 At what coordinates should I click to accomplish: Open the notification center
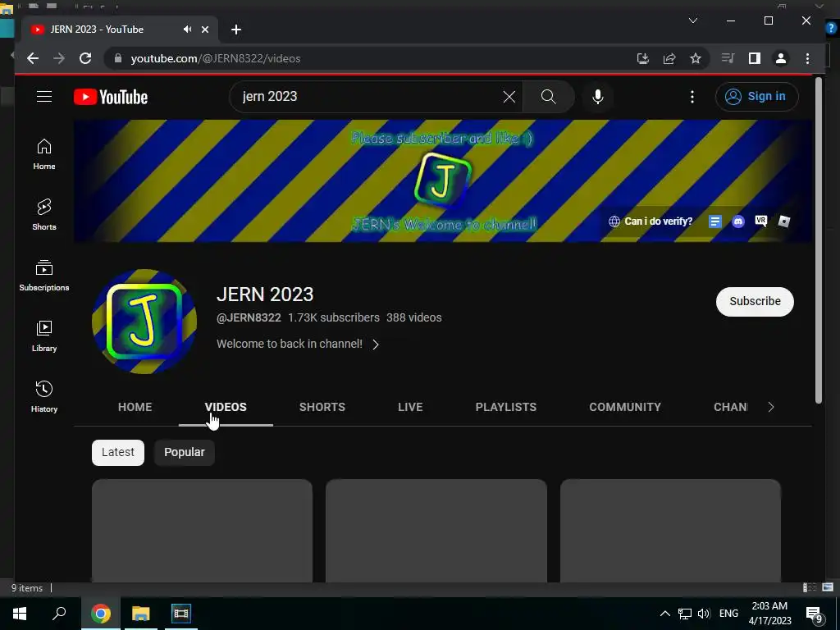pyautogui.click(x=815, y=614)
